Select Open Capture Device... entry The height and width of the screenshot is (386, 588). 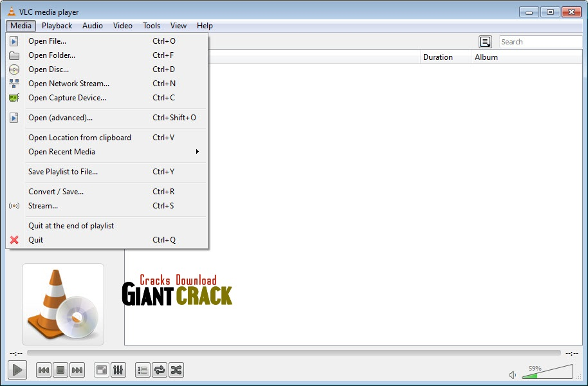[107, 98]
